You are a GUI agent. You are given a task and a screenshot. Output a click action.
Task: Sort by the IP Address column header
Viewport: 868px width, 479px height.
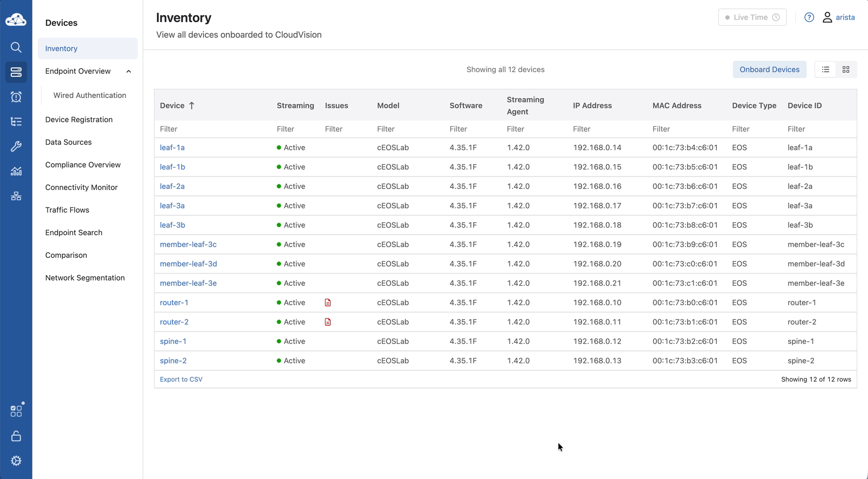(x=592, y=105)
